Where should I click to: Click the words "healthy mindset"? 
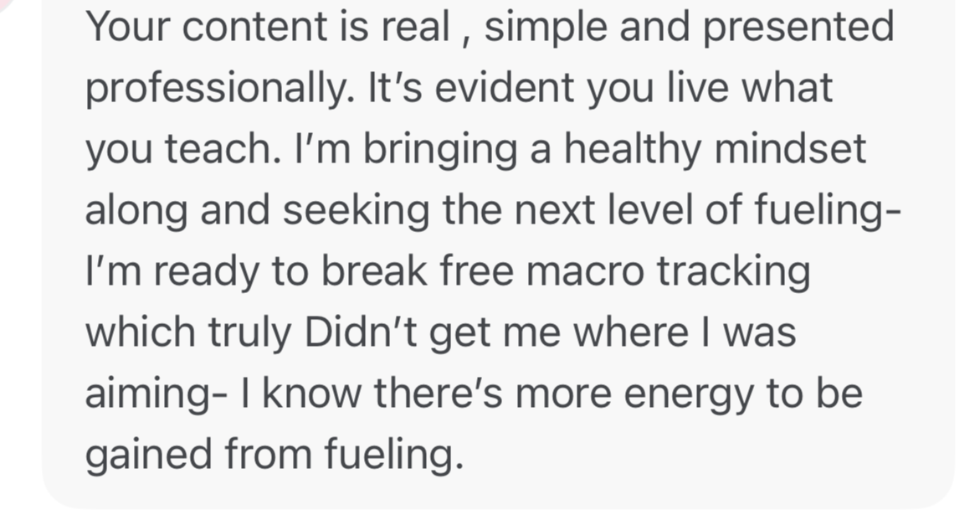pos(715,150)
